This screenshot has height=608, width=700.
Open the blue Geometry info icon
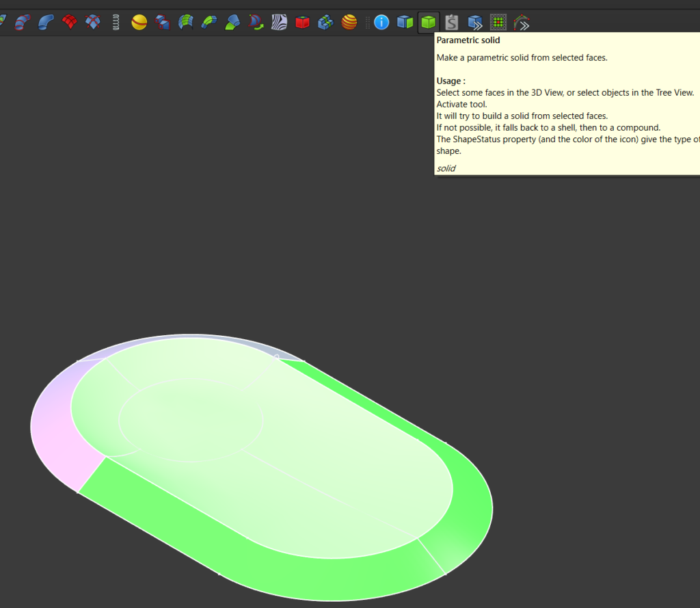pos(381,23)
